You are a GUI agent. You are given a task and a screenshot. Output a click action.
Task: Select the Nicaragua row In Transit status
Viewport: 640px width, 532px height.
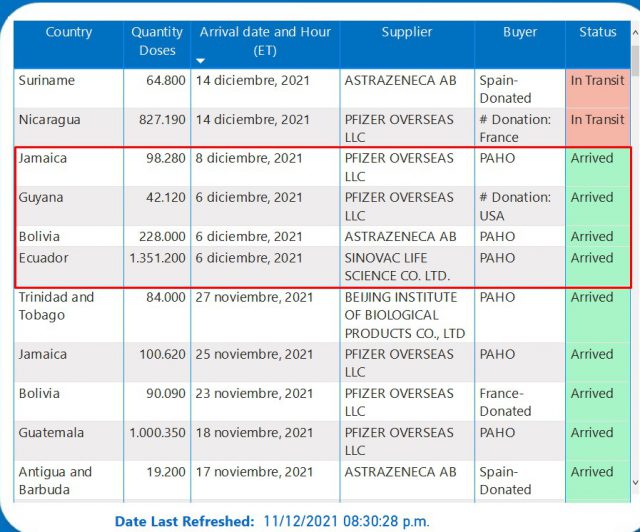tap(597, 120)
